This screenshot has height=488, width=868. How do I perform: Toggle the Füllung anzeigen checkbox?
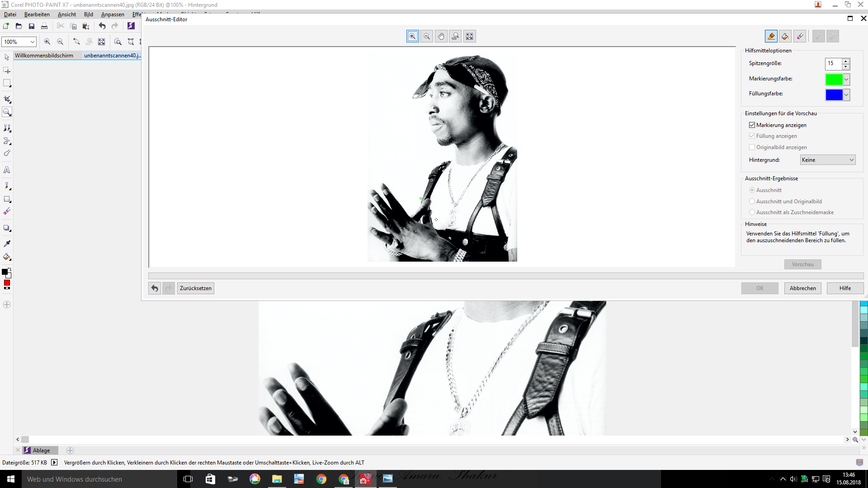pyautogui.click(x=752, y=136)
